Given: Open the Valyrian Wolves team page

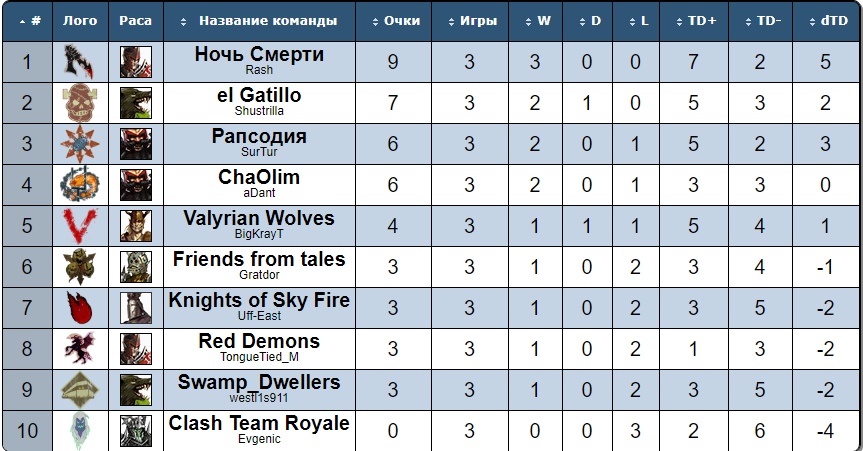Looking at the screenshot, I should tap(259, 218).
